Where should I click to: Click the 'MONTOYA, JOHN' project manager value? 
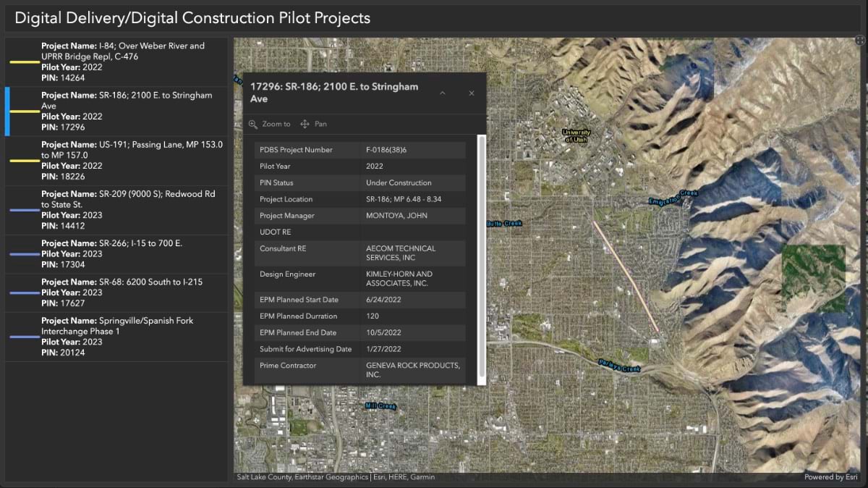click(x=396, y=216)
